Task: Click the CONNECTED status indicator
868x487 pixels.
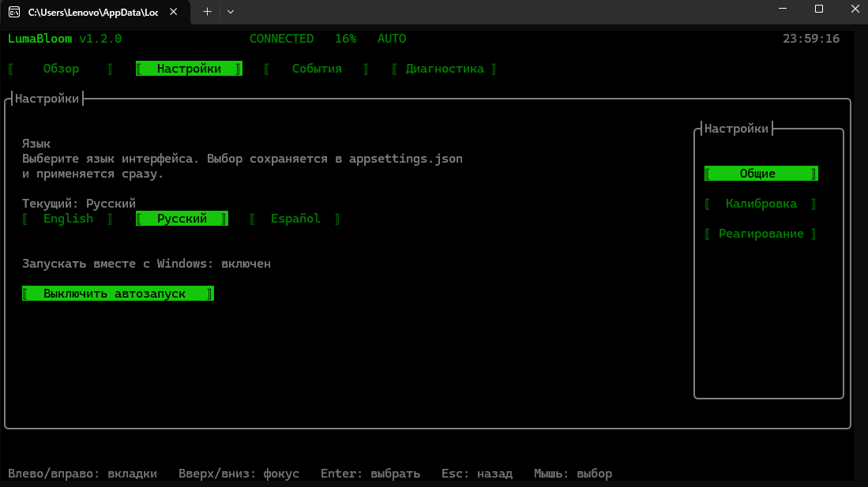Action: pyautogui.click(x=281, y=39)
